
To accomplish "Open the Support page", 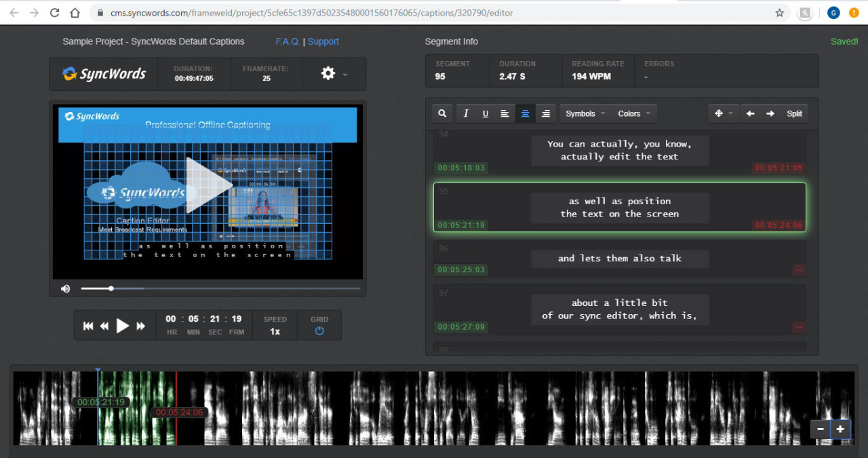I will tap(323, 41).
